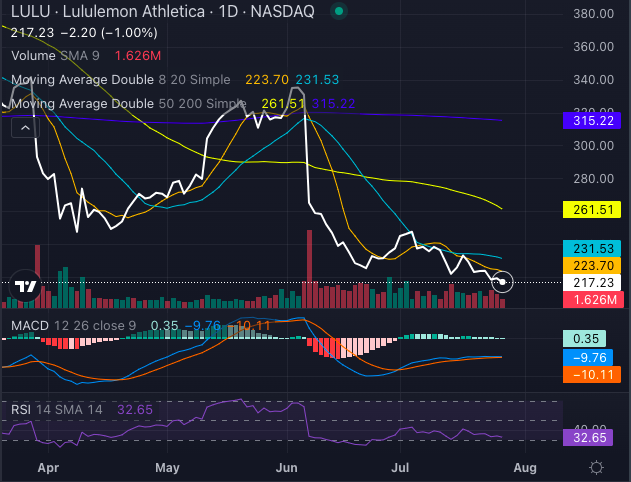Click the -9.76 MACD line label

click(x=588, y=357)
